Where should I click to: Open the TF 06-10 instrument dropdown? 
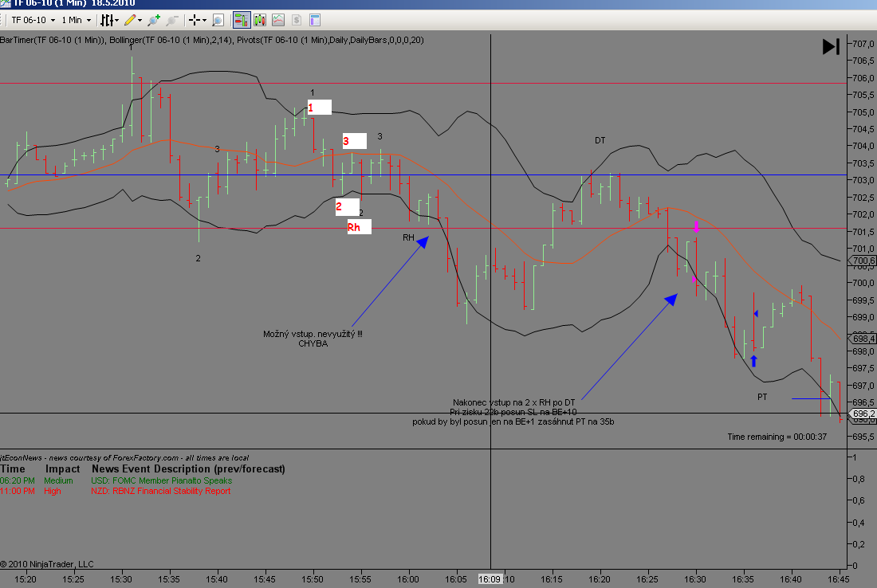33,20
